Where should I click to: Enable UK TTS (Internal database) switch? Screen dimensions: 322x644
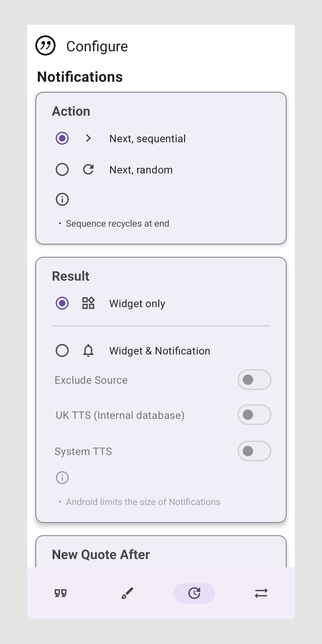tap(254, 415)
